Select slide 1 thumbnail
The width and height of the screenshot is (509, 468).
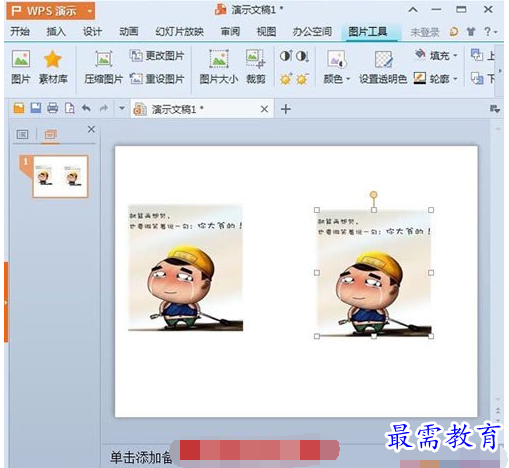(x=60, y=176)
